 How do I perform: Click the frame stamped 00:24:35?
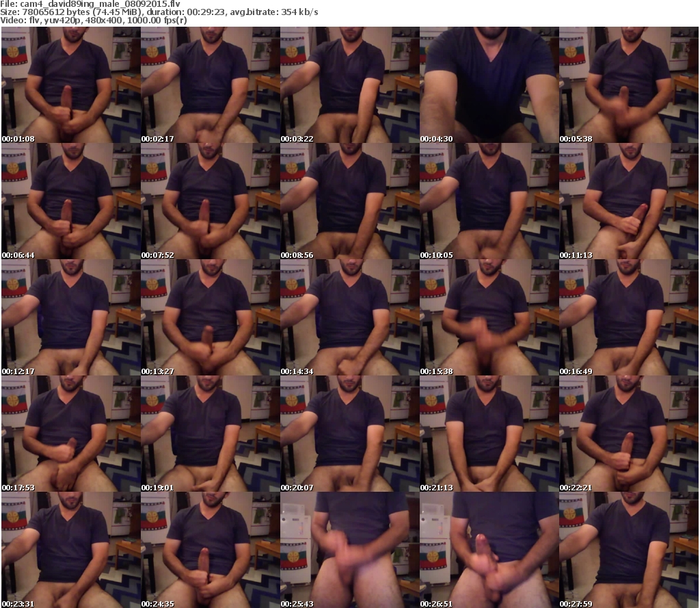[x=211, y=550]
